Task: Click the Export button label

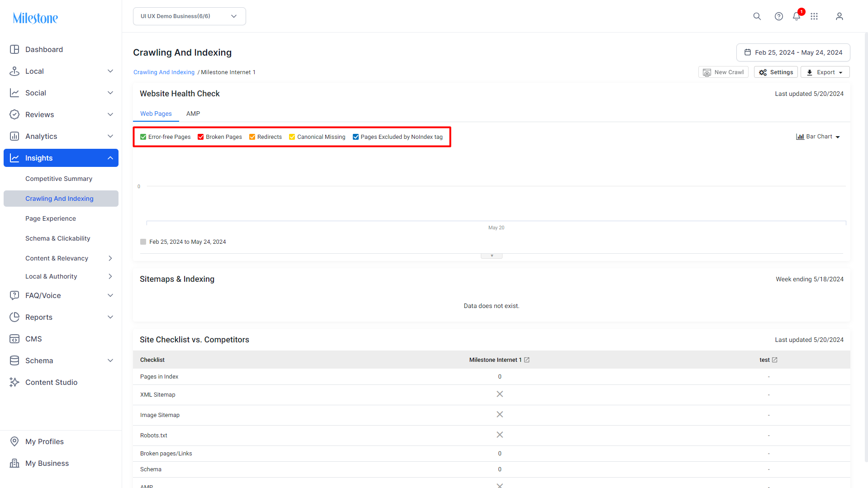Action: tap(826, 72)
